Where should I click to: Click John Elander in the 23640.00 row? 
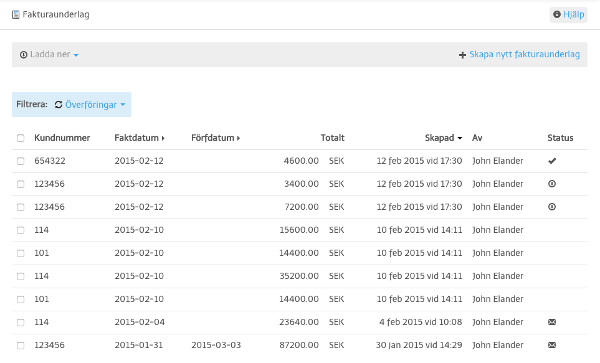[x=497, y=322]
